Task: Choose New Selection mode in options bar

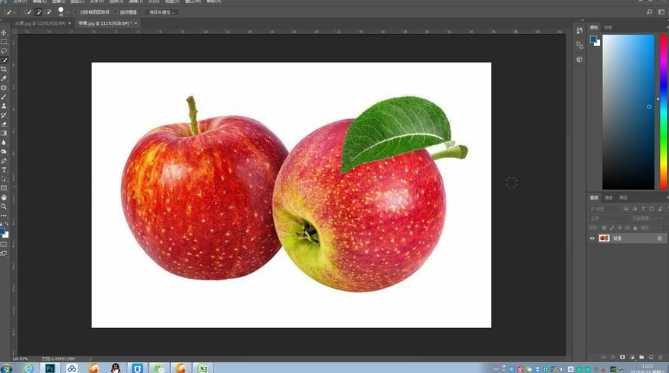Action: (x=28, y=12)
